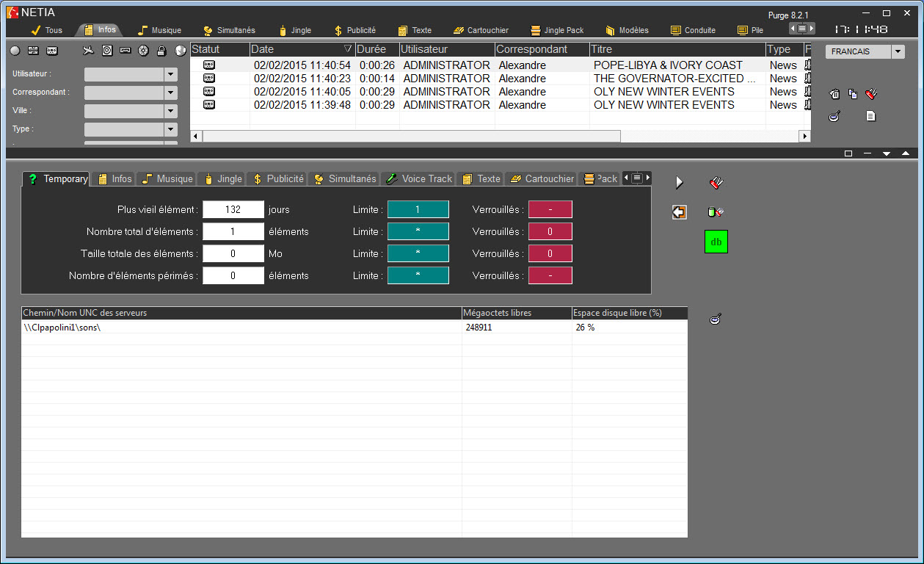The height and width of the screenshot is (564, 924).
Task: Expand the Correspondant dropdown list
Action: [170, 93]
